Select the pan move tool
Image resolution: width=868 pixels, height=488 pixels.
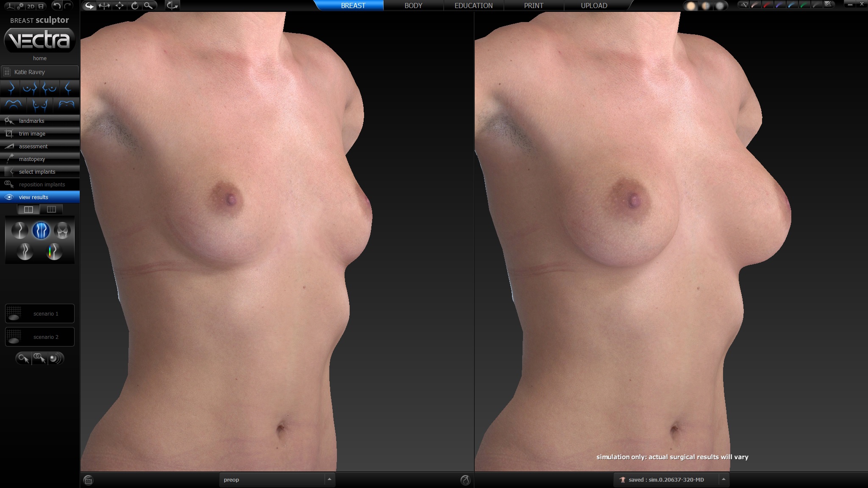120,6
